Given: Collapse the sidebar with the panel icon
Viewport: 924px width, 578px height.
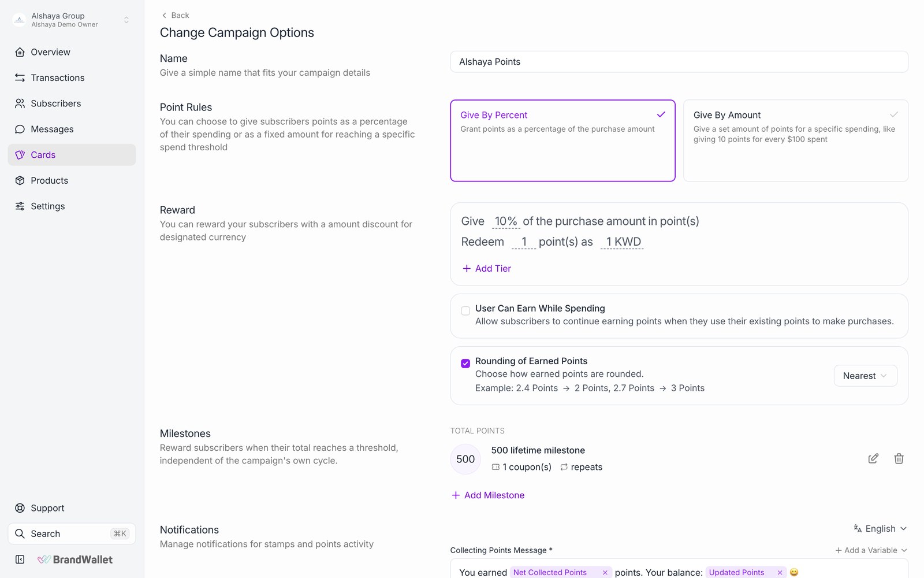Looking at the screenshot, I should point(20,560).
